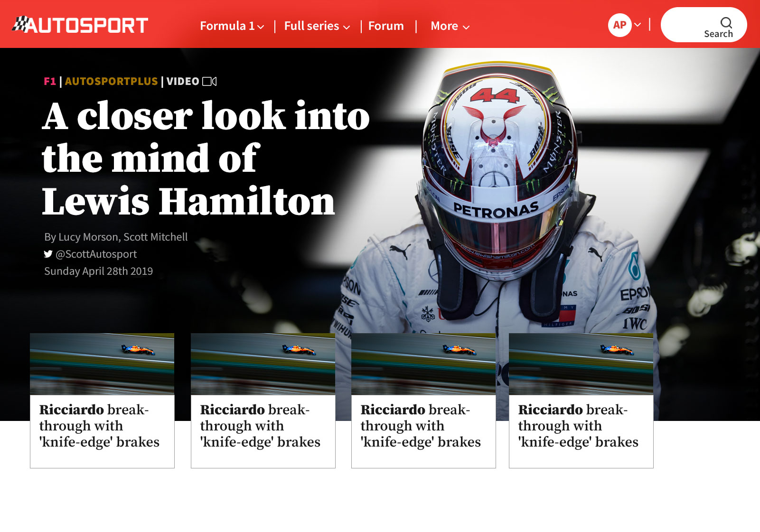Open the third Ricciardo card thumbnail from left
The width and height of the screenshot is (760, 532).
point(423,364)
